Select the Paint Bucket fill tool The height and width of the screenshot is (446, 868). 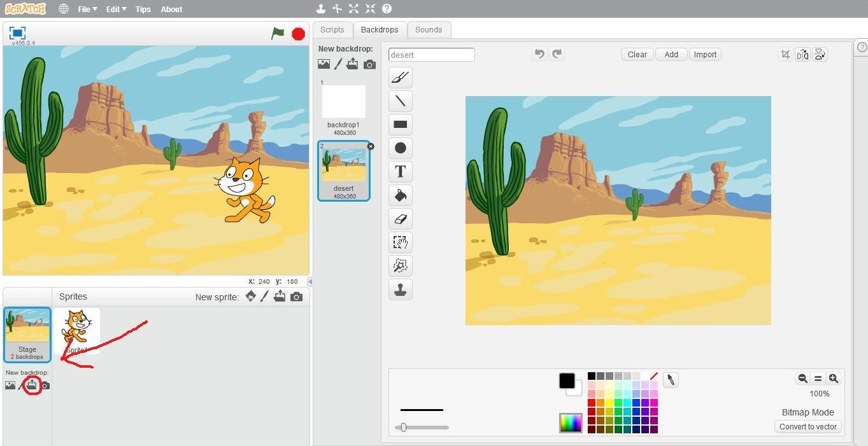[400, 195]
